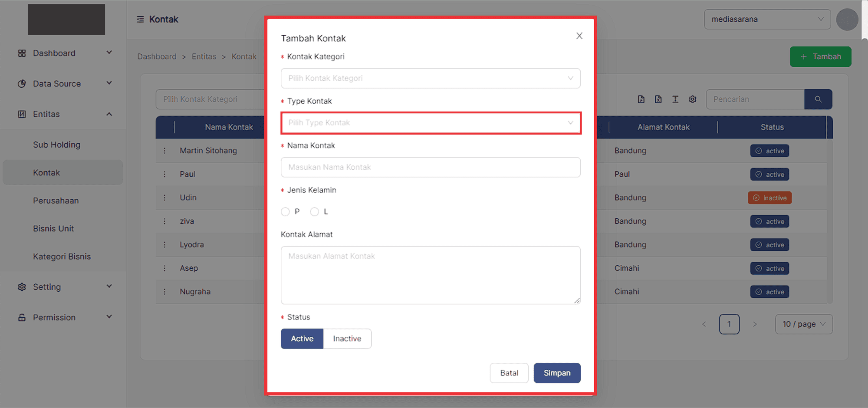Select the L gender radio button
This screenshot has width=868, height=408.
pyautogui.click(x=315, y=211)
